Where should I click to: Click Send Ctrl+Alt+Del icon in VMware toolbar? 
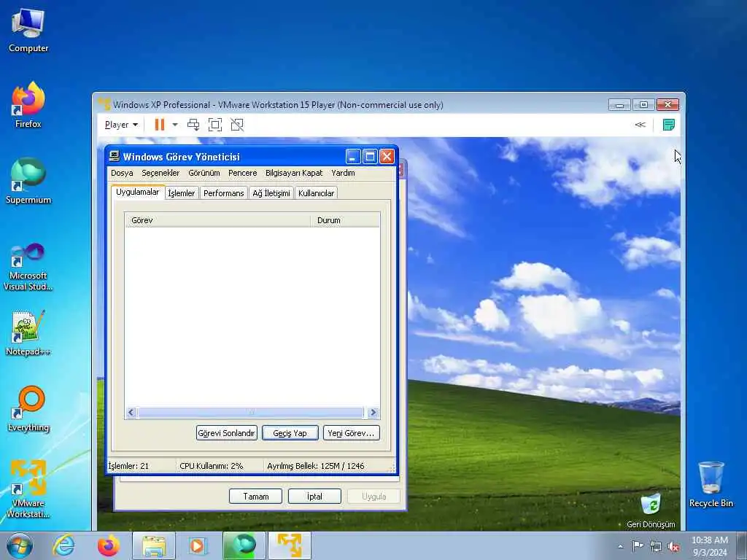click(x=193, y=125)
